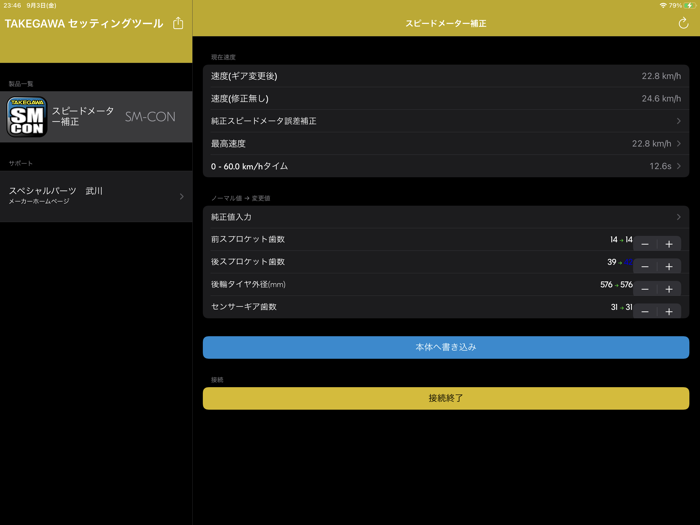Select 速度(修正無し) row
The height and width of the screenshot is (525, 700).
click(446, 99)
